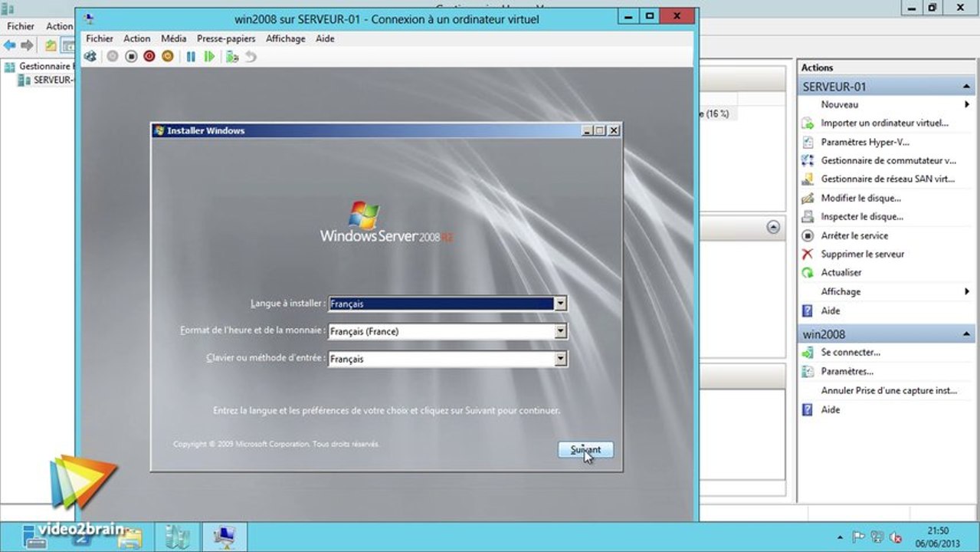
Task: Send Ctrl+Alt+Del via the VM toolbar icon
Action: coord(90,57)
